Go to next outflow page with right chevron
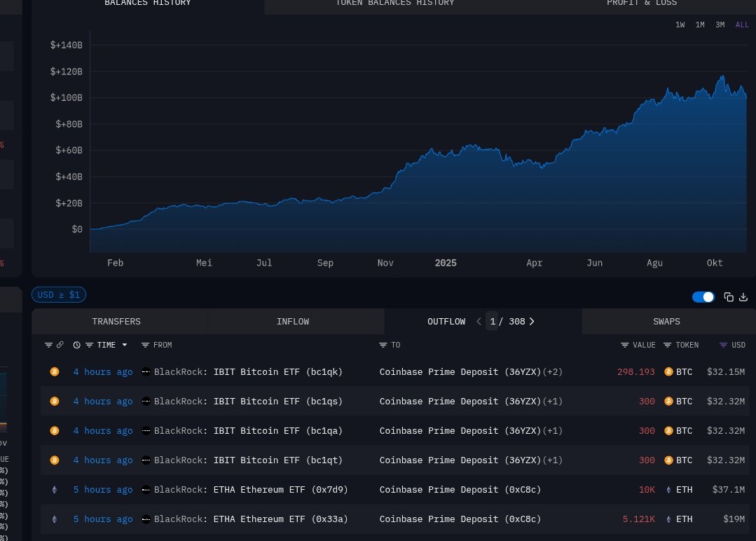 click(x=532, y=322)
